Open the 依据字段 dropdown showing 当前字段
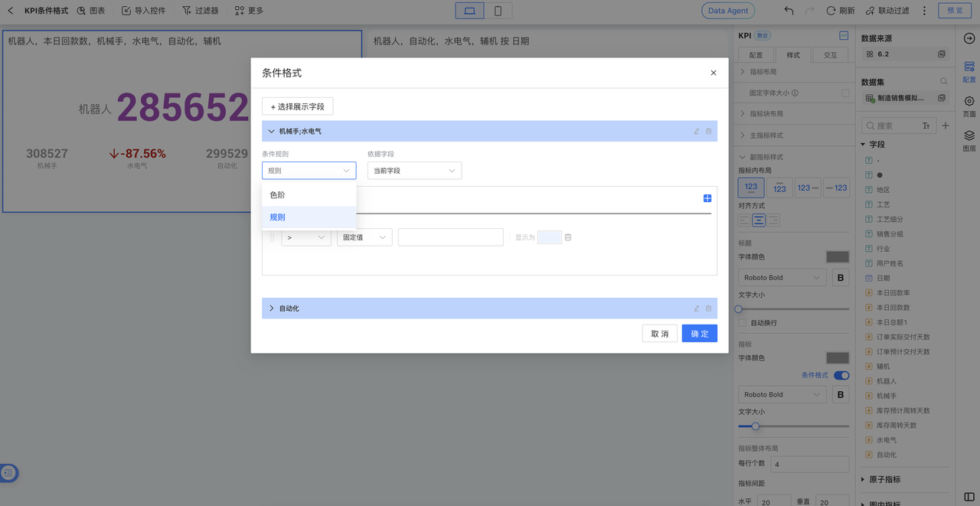The width and height of the screenshot is (980, 506). [414, 171]
